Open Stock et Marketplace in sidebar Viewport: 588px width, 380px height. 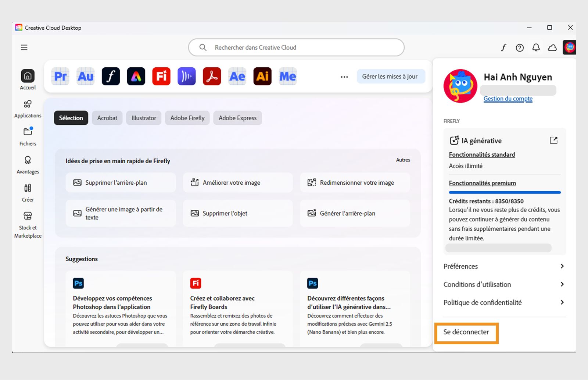(28, 225)
